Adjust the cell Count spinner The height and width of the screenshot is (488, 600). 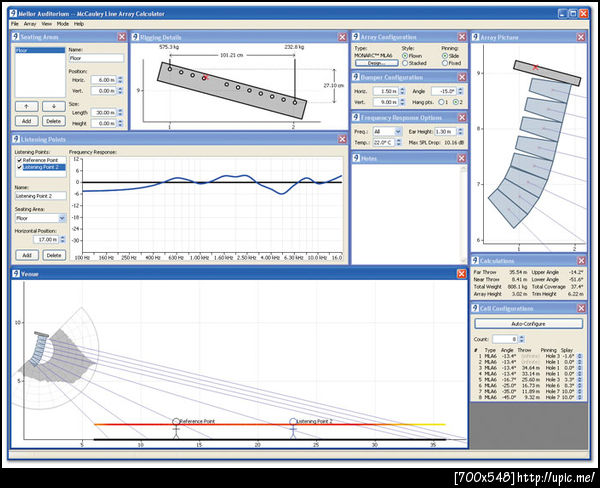pyautogui.click(x=522, y=339)
